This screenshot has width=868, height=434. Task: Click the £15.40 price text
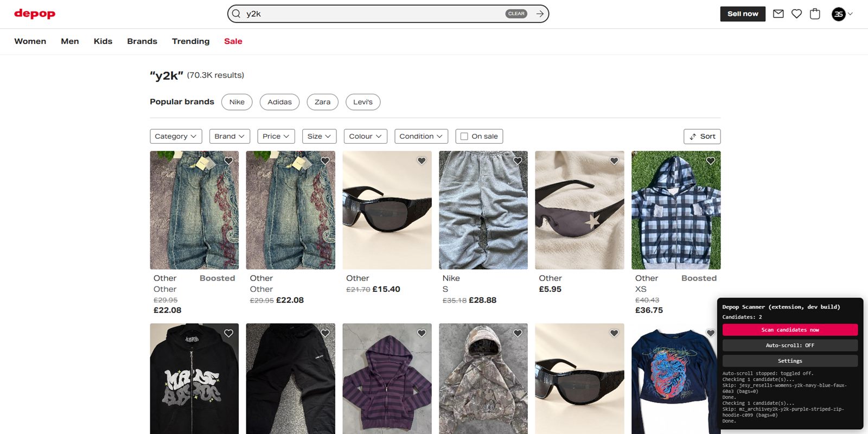pyautogui.click(x=386, y=289)
